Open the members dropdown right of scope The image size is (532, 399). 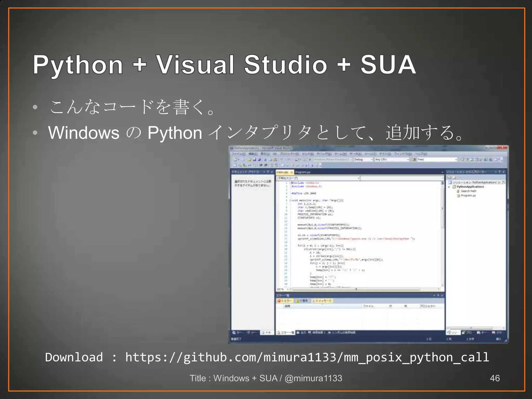[402, 178]
